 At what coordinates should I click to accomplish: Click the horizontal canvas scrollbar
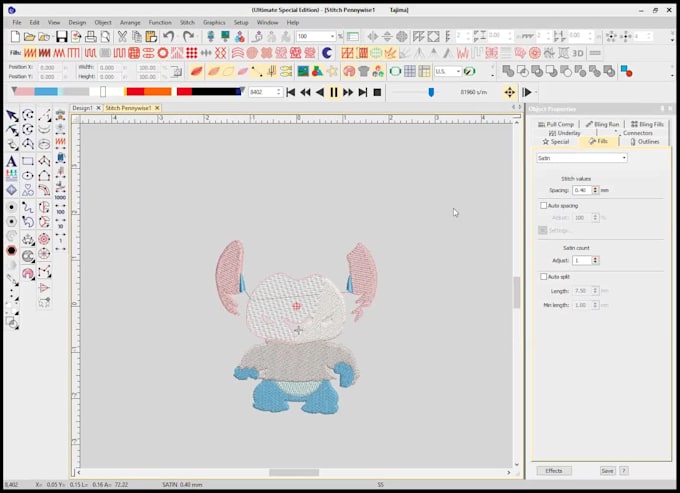click(294, 472)
